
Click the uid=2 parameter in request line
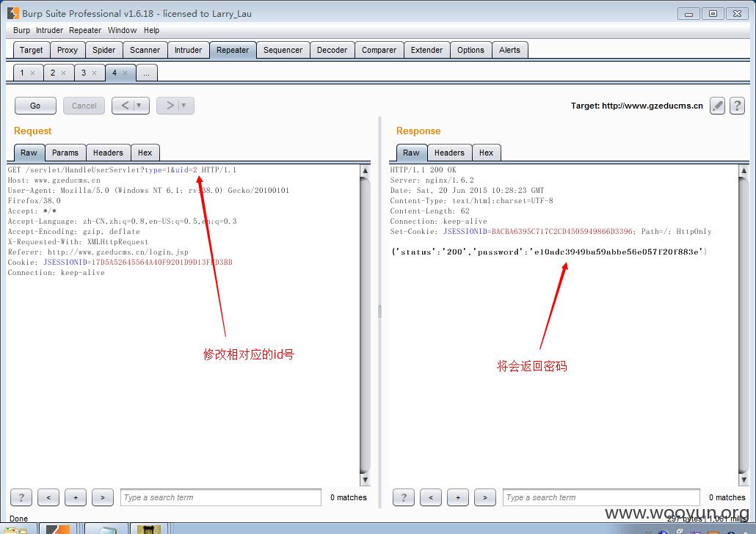coord(186,169)
